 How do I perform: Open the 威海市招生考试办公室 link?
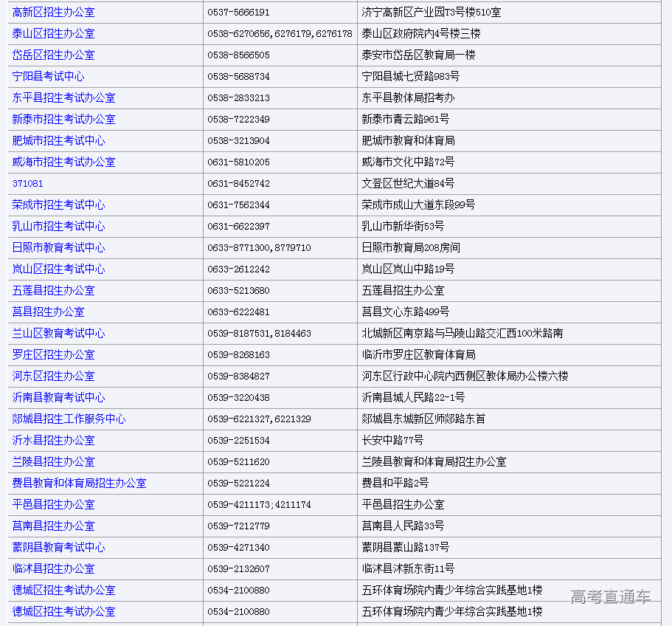click(x=63, y=162)
